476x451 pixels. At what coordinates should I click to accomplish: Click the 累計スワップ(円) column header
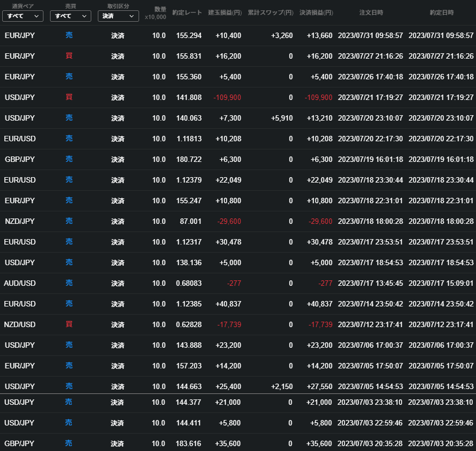(x=271, y=12)
